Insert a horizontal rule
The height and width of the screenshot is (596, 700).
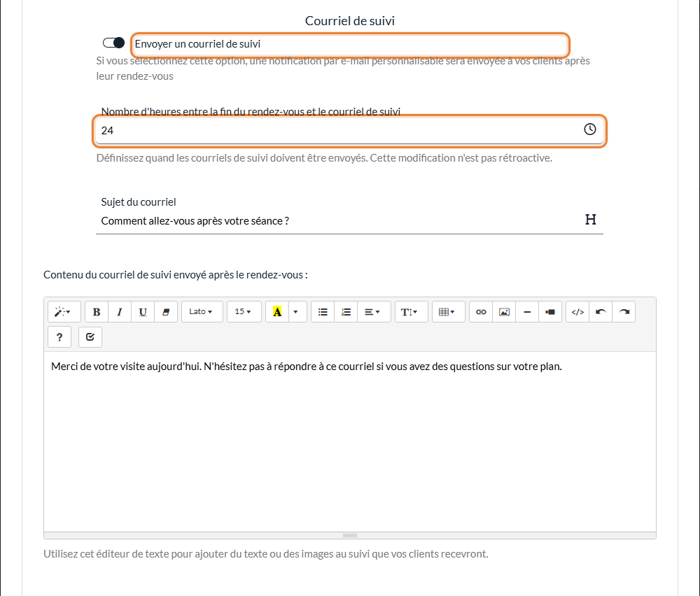(x=527, y=312)
